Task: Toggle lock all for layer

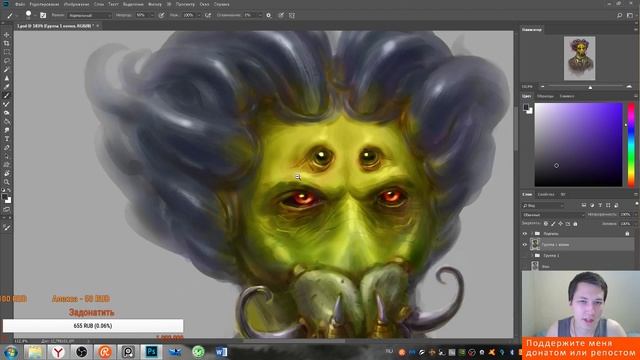Action: 575,224
